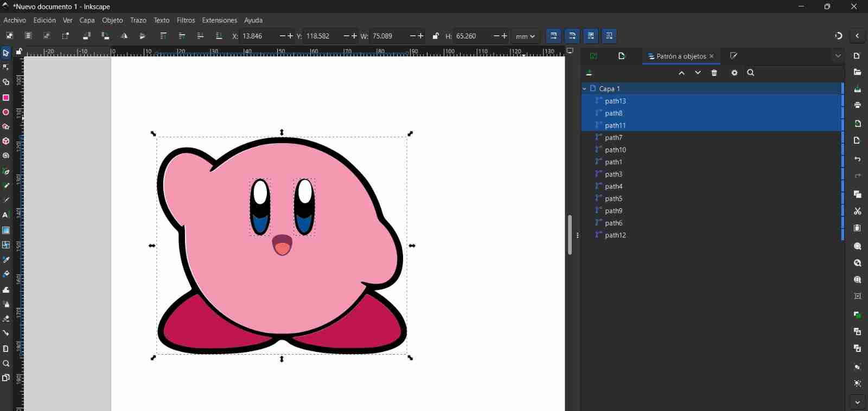
Task: Click the Cut scissors icon
Action: (x=858, y=211)
